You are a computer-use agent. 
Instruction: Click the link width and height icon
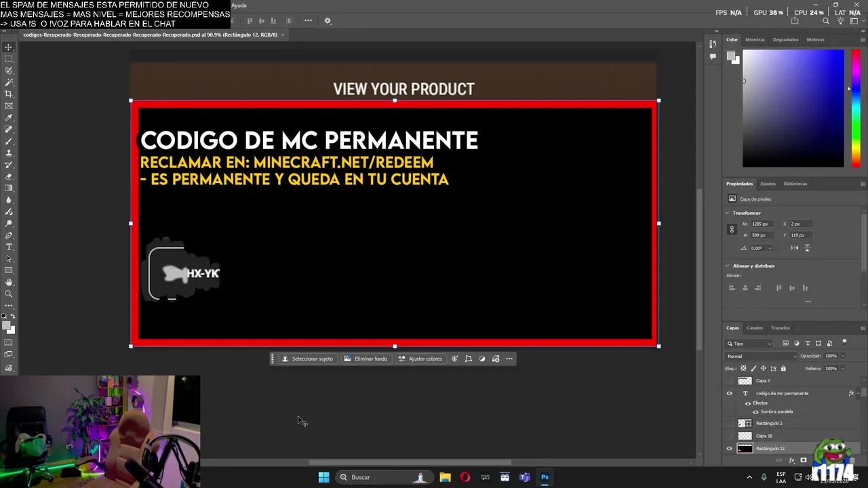click(732, 229)
